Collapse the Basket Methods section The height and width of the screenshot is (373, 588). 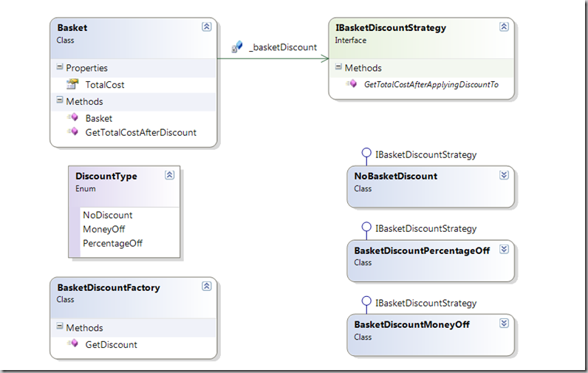click(60, 101)
